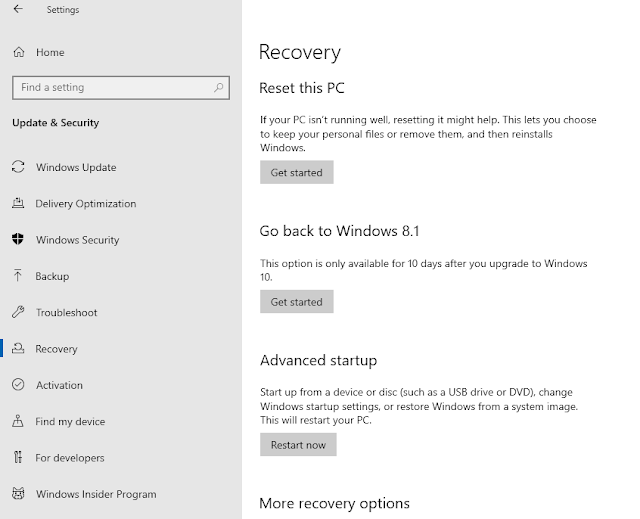Image resolution: width=640 pixels, height=519 pixels.
Task: Click the Delivery Optimization icon
Action: pyautogui.click(x=18, y=203)
